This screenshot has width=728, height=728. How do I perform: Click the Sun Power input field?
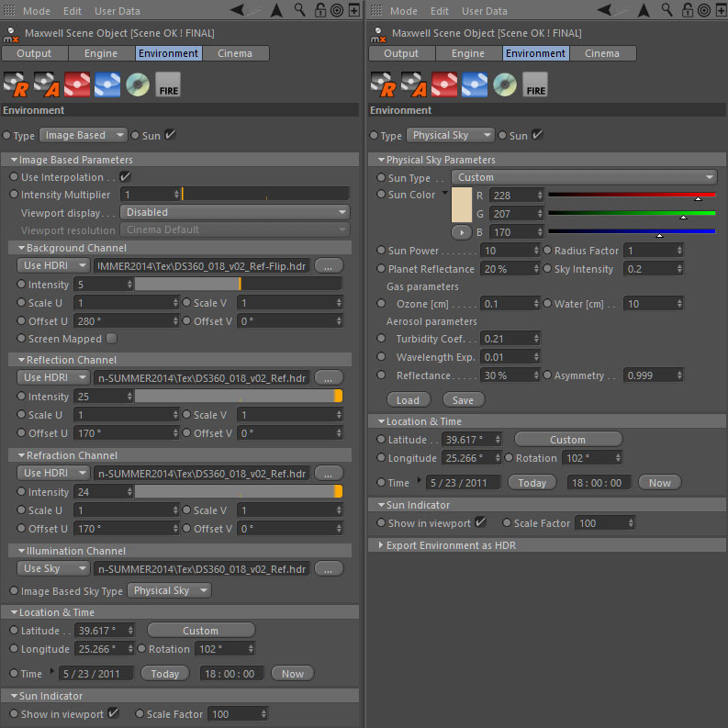coord(510,251)
